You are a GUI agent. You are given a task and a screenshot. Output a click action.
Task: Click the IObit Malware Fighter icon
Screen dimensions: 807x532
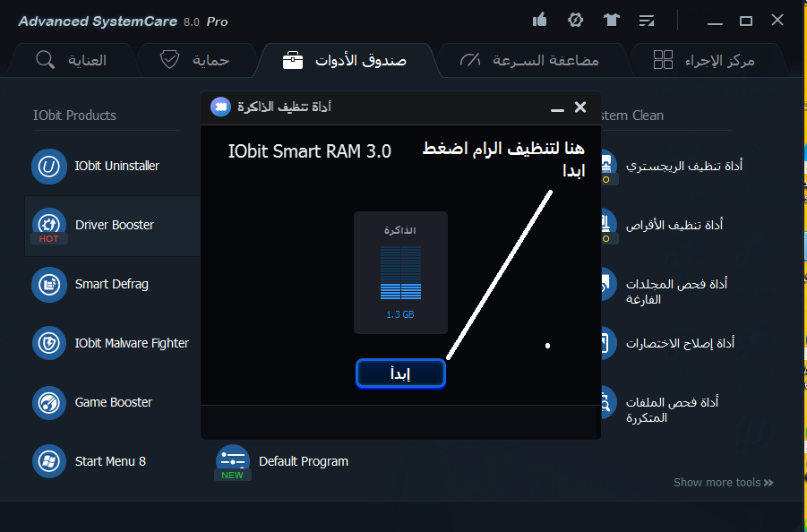(x=49, y=343)
